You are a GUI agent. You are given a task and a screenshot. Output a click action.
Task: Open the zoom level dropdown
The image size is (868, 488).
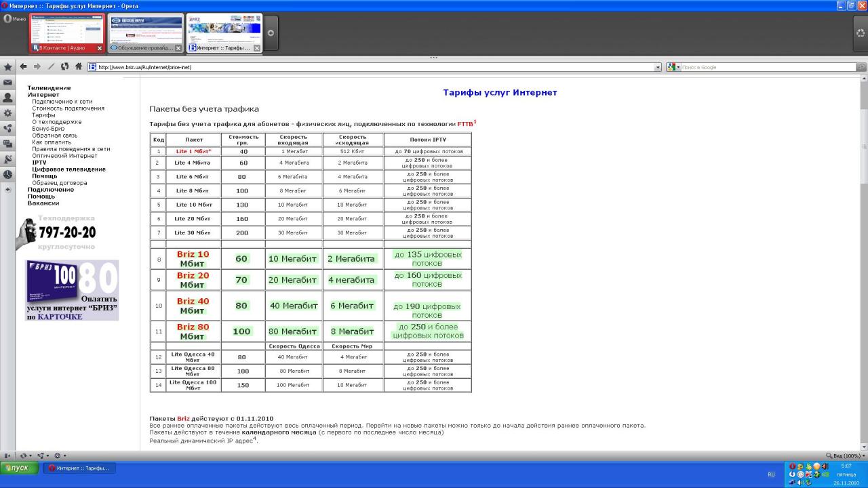click(844, 455)
